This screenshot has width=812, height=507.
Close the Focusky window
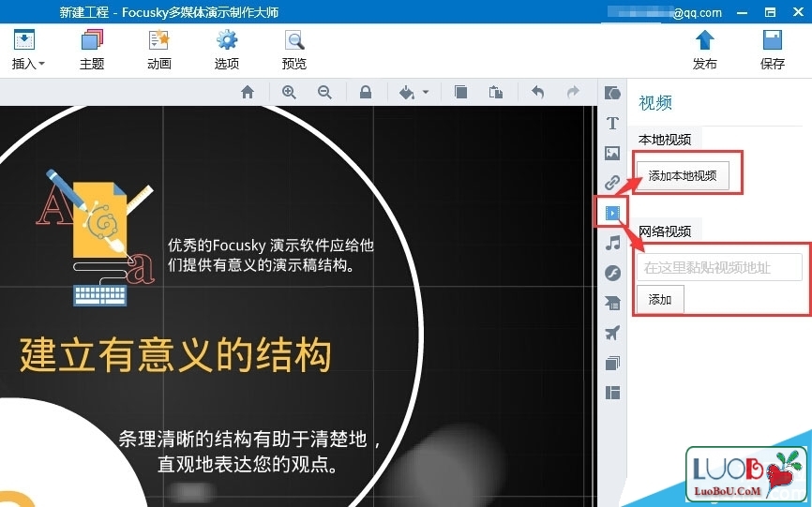[x=799, y=12]
